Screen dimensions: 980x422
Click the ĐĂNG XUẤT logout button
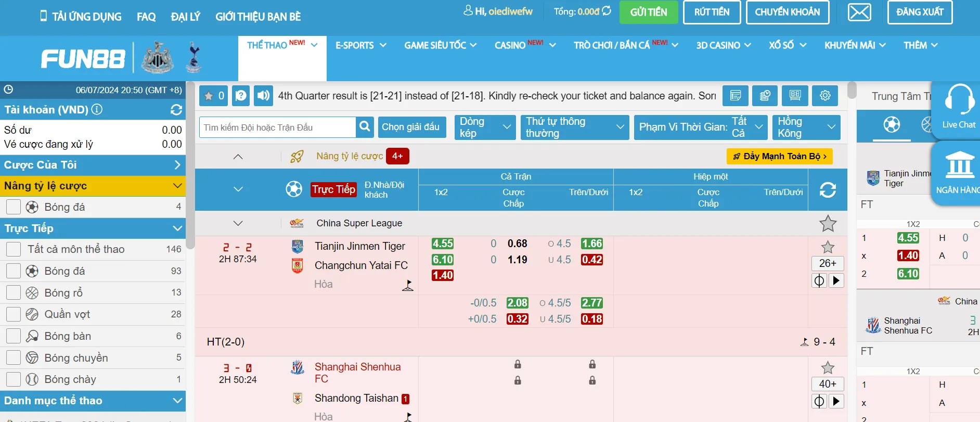click(920, 12)
